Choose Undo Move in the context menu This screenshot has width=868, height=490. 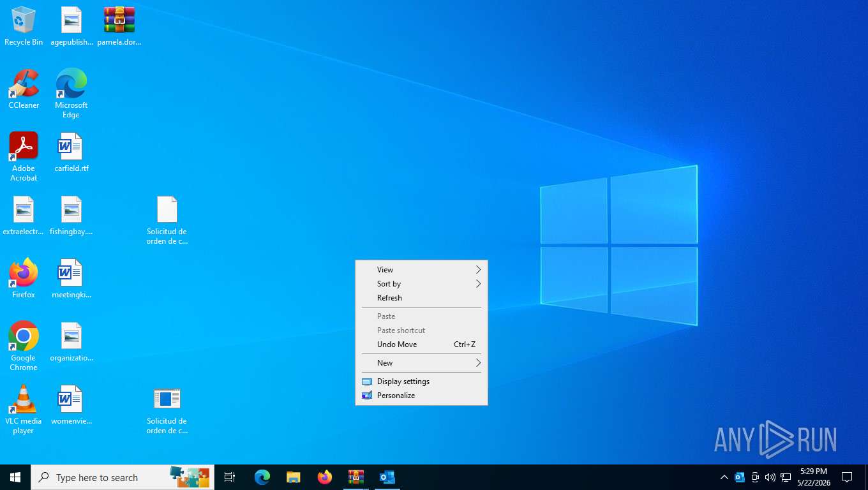point(421,345)
